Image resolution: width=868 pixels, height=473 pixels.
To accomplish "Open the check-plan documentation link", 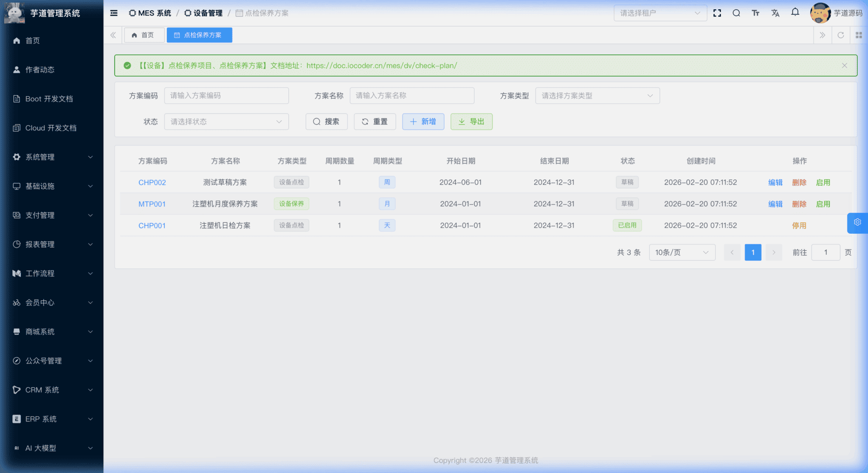I will pyautogui.click(x=382, y=66).
